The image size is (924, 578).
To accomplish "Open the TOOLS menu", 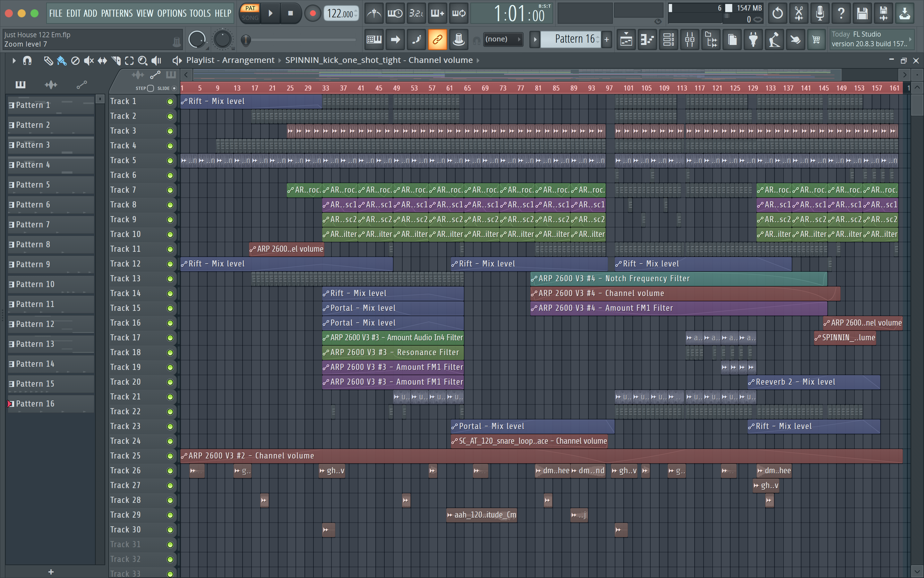I will 200,13.
